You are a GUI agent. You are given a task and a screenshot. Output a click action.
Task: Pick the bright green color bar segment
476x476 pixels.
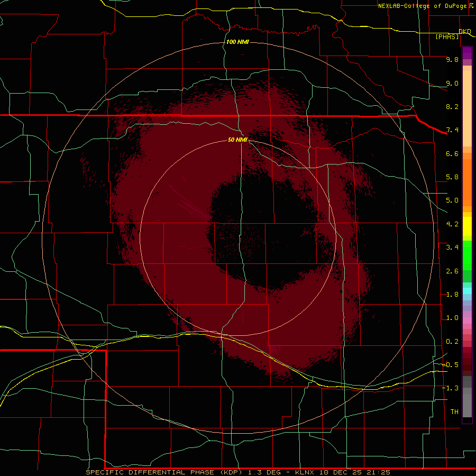tap(467, 255)
